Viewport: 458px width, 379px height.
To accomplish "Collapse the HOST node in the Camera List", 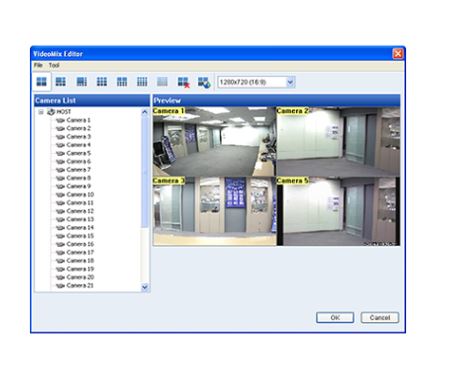I will (x=41, y=112).
